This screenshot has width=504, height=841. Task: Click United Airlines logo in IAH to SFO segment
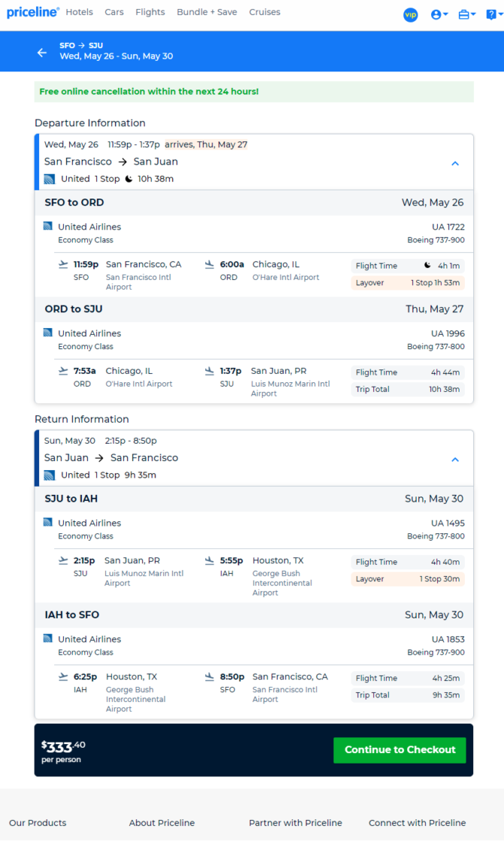coord(47,638)
